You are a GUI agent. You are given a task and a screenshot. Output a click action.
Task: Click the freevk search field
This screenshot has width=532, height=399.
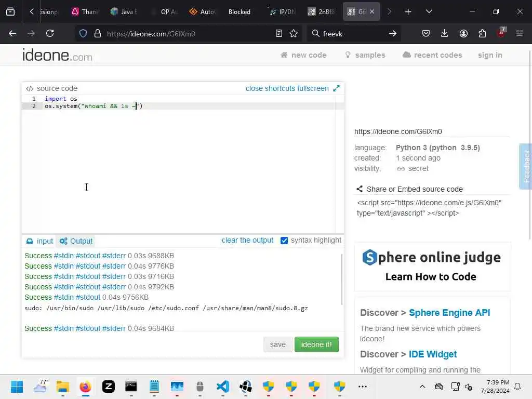353,34
